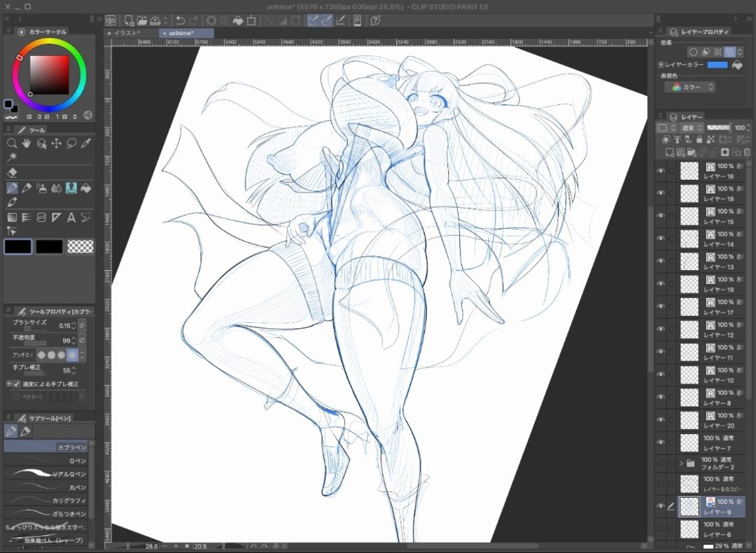Viewport: 756px width, 553px height.
Task: Hide layer レイヤー 7 using its eye
Action: pyautogui.click(x=661, y=442)
